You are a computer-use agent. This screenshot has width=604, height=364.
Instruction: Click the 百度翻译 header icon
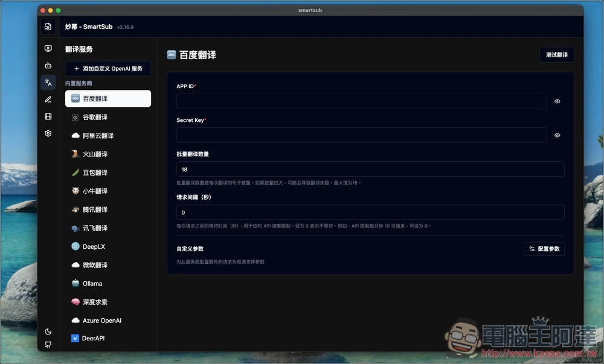click(x=172, y=55)
